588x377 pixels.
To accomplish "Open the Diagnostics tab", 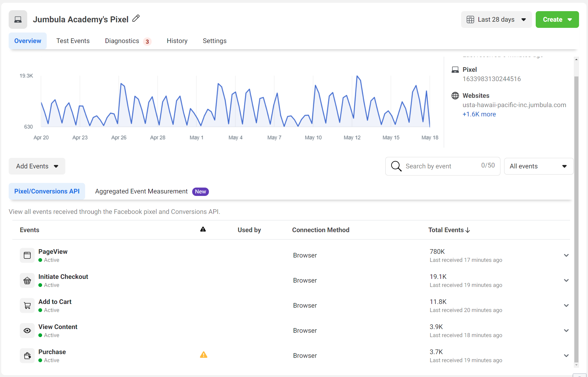I will (122, 41).
